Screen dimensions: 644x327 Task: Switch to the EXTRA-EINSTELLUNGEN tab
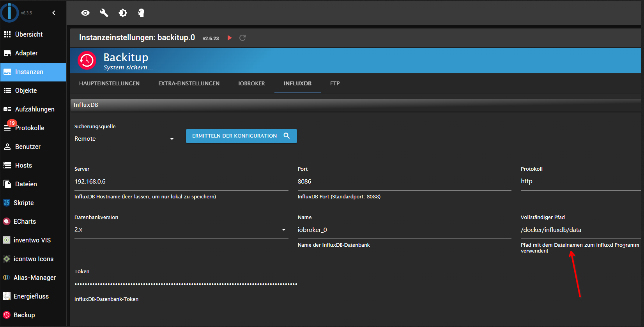189,83
